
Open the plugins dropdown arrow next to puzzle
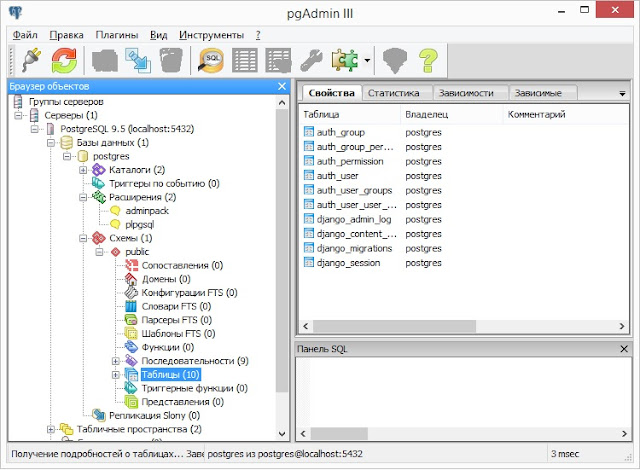tap(367, 60)
